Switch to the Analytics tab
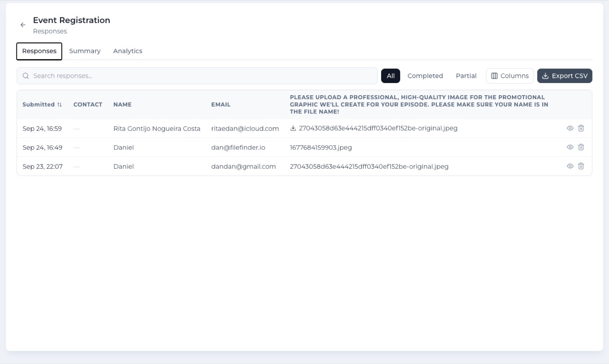 (x=127, y=51)
